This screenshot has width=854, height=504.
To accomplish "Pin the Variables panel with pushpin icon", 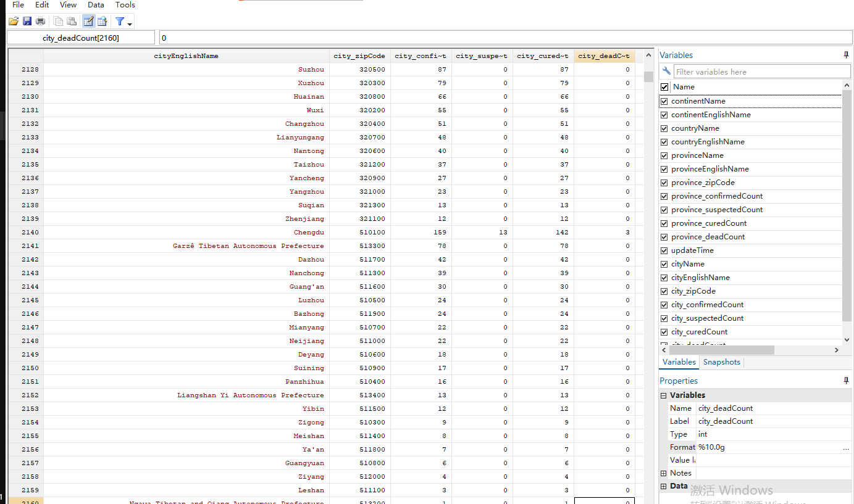I will (846, 55).
